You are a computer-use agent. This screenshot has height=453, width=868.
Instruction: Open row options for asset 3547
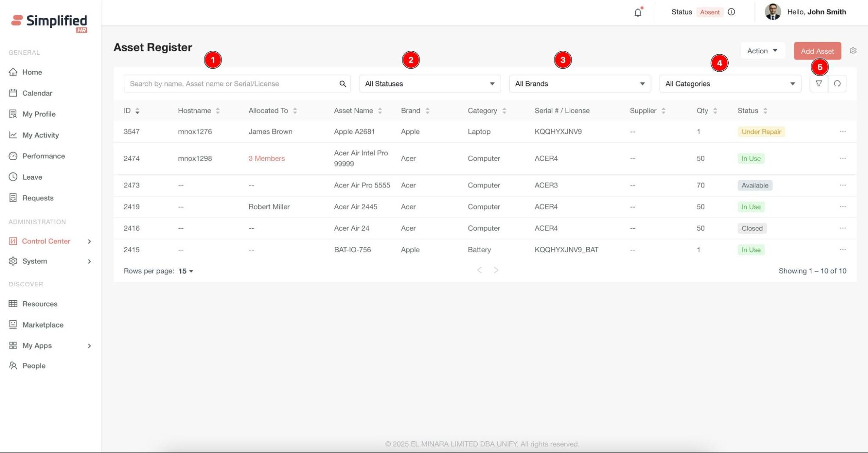pyautogui.click(x=842, y=131)
